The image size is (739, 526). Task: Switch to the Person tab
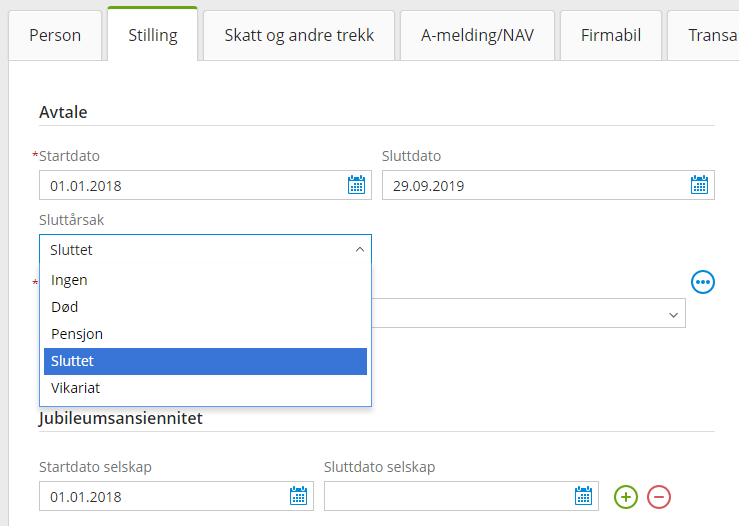[x=55, y=36]
